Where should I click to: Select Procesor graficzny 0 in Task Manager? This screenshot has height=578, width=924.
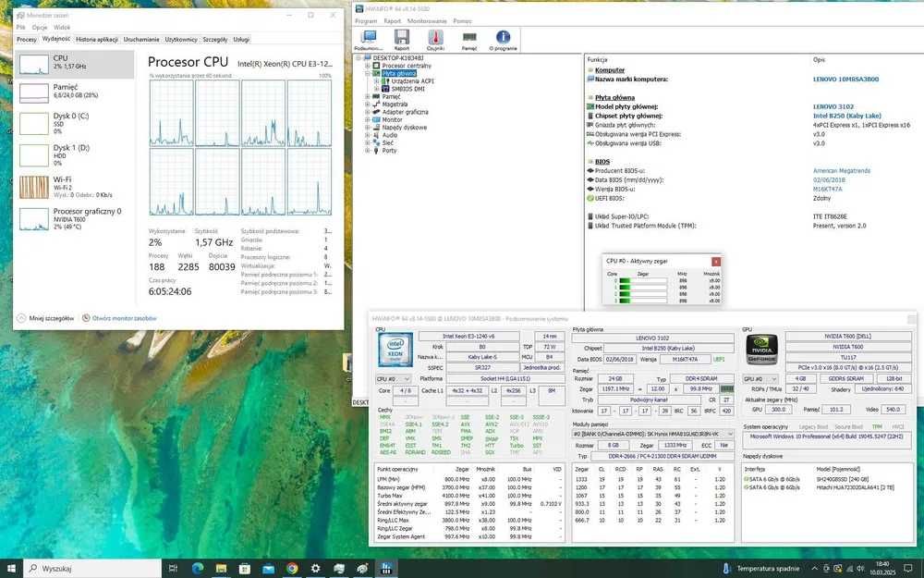(x=76, y=218)
